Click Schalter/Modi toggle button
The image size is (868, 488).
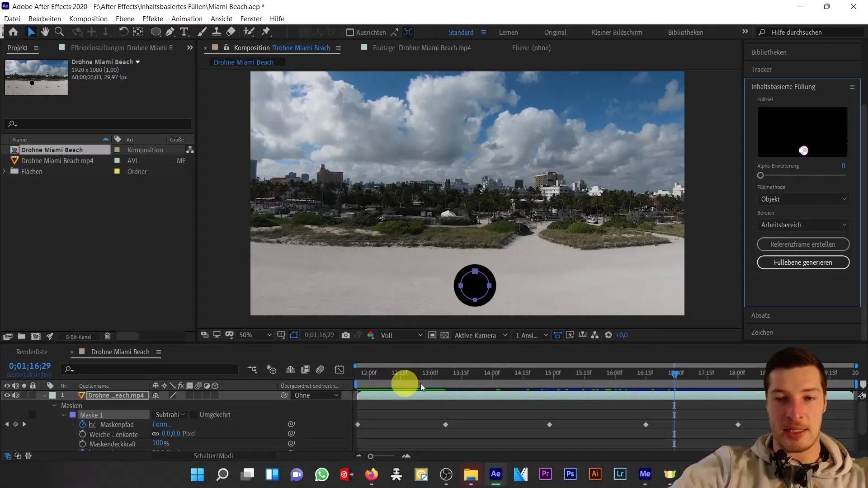point(213,456)
